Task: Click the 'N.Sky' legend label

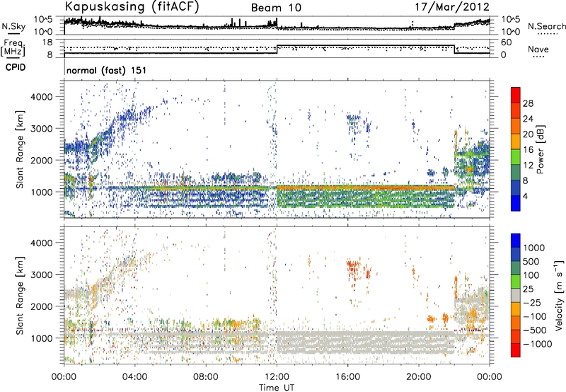Action: pyautogui.click(x=13, y=26)
